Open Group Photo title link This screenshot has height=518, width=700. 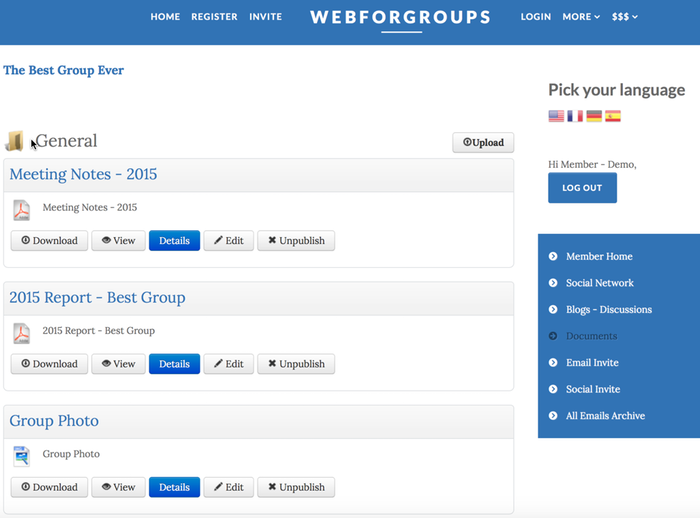54,421
